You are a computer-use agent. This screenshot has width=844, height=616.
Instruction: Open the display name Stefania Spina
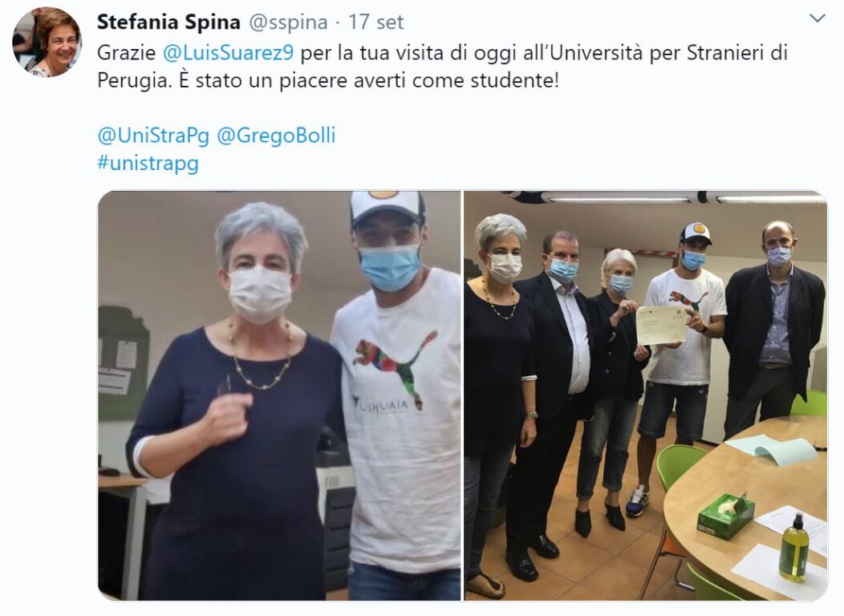tap(168, 22)
